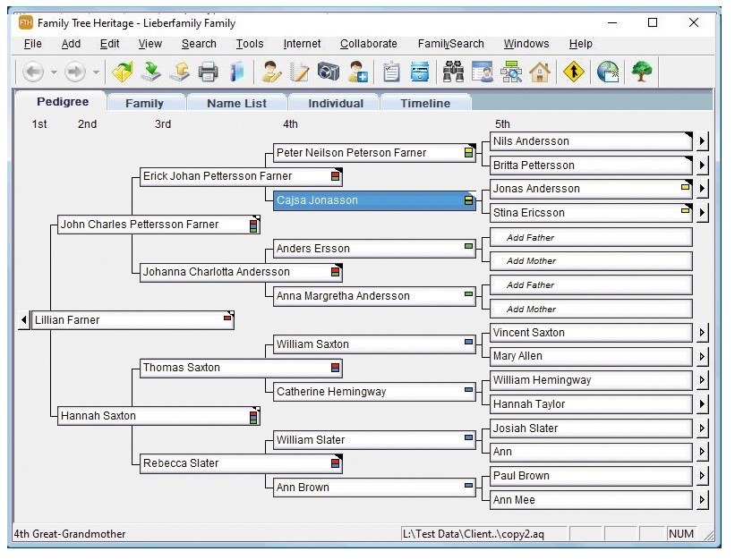The width and height of the screenshot is (735, 560).
Task: Select the Search binoculars icon
Action: pos(453,72)
